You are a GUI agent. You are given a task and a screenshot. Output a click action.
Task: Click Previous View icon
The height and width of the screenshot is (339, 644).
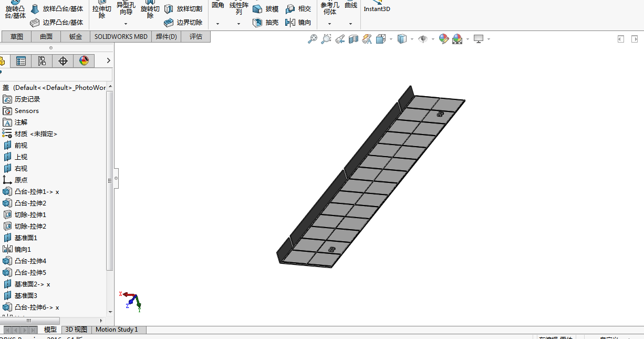coord(340,39)
